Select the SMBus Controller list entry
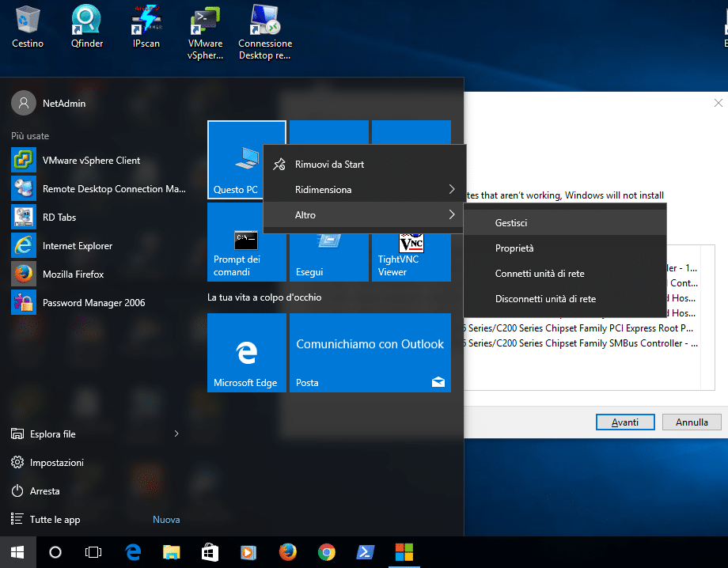The height and width of the screenshot is (568, 728). (580, 343)
